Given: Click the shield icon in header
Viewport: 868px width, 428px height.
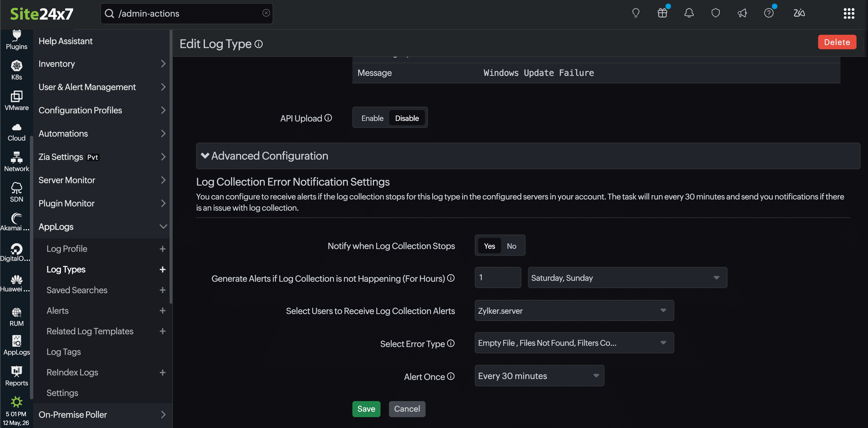Looking at the screenshot, I should pyautogui.click(x=715, y=13).
